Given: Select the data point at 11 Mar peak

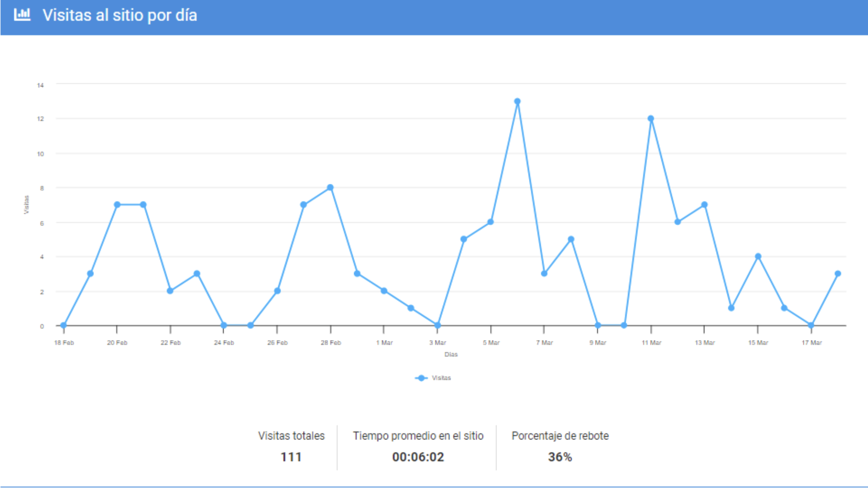Looking at the screenshot, I should tap(651, 118).
